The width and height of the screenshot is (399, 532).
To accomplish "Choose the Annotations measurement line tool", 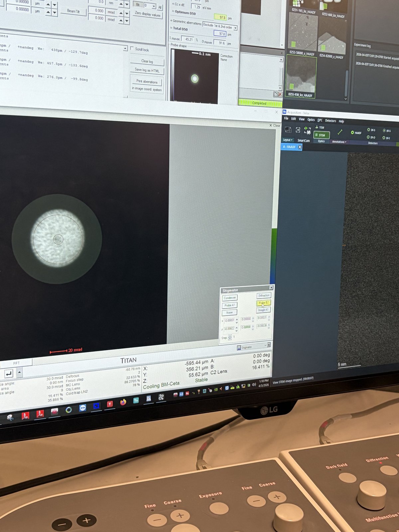I will 340,132.
